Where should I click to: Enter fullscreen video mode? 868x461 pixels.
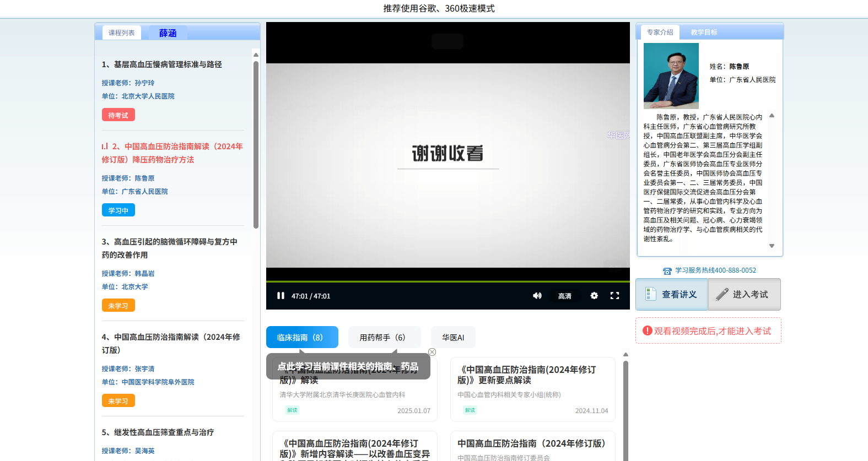(x=614, y=296)
